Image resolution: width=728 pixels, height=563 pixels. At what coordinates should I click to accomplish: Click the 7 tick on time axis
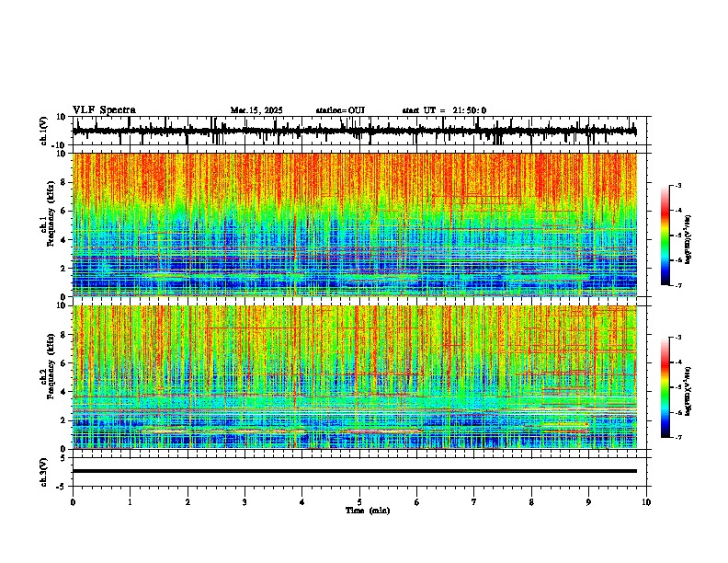474,502
